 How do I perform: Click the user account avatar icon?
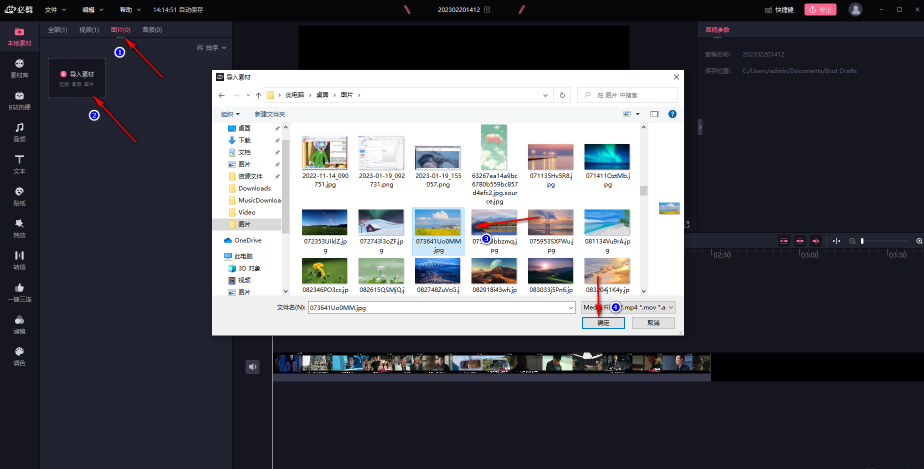[x=855, y=9]
